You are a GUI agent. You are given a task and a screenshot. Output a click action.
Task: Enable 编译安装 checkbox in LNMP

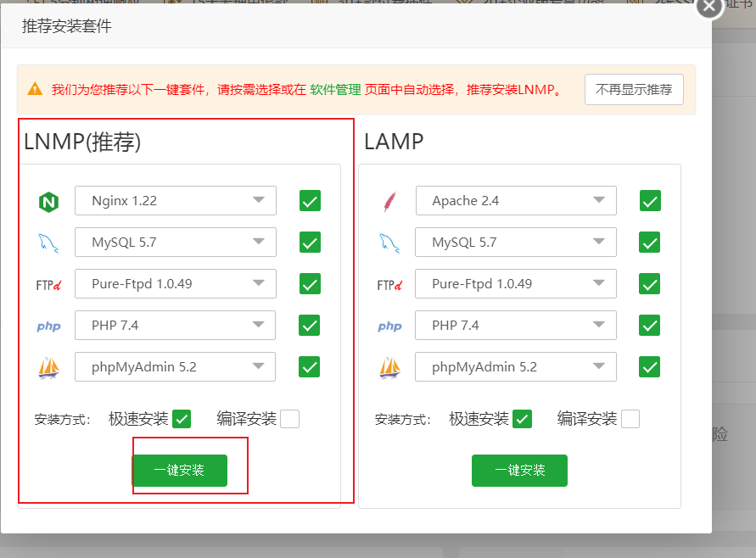click(290, 419)
